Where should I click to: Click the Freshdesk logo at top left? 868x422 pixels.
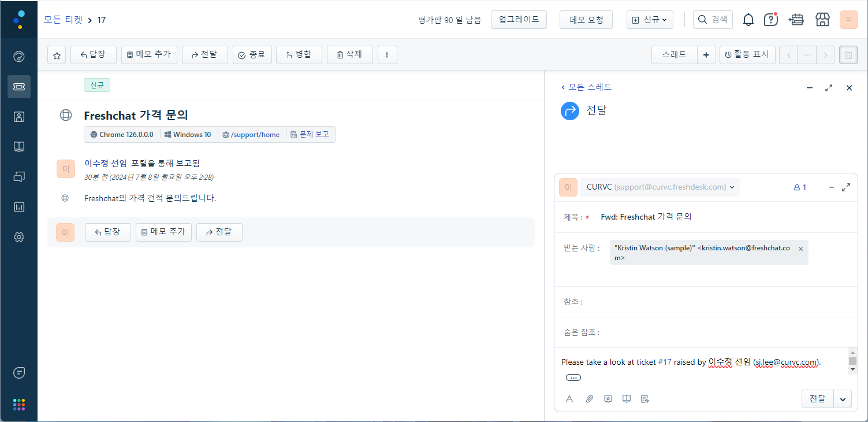[19, 19]
